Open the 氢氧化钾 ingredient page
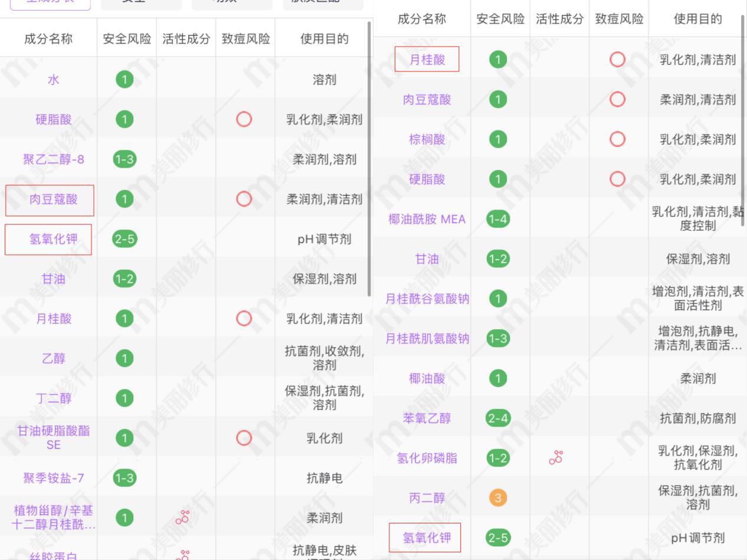The image size is (747, 560). coord(49,240)
